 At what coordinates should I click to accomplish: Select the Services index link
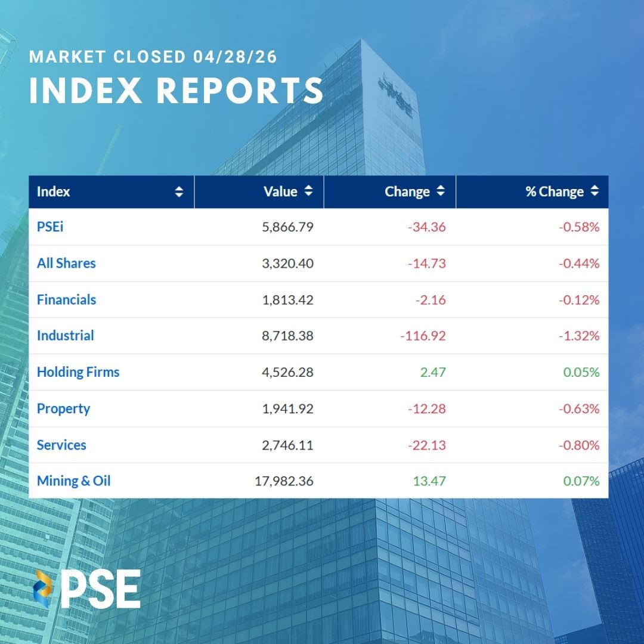tap(61, 445)
